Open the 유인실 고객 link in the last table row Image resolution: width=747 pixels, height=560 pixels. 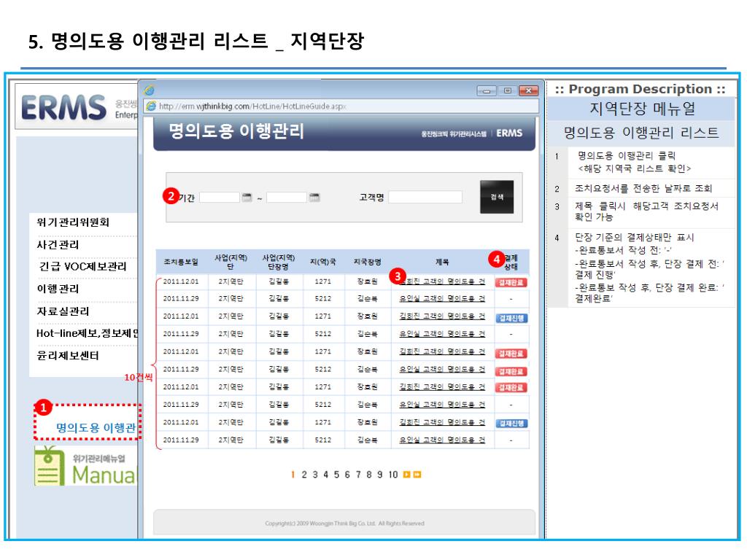tap(442, 440)
